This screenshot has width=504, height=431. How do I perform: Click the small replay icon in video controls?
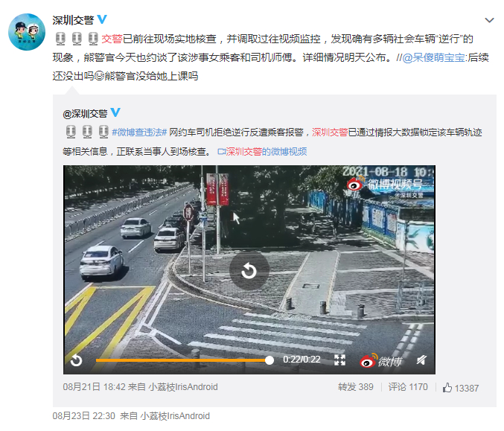point(76,360)
